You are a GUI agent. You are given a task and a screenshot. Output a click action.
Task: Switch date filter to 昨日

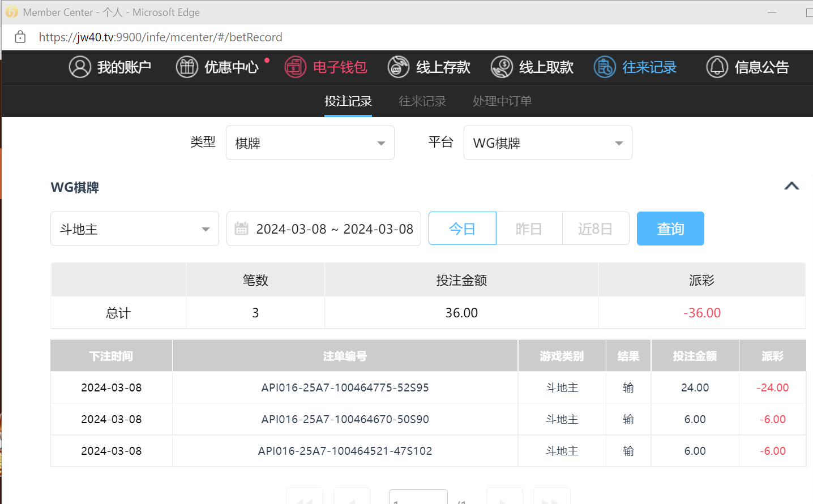(529, 229)
